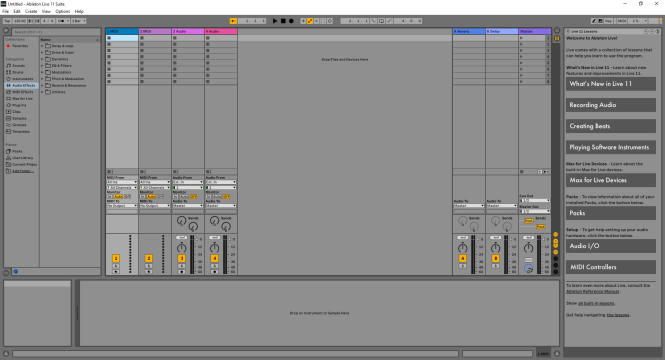The width and height of the screenshot is (665, 360).
Task: Toggle the computer MIDI keyboard button
Action: (600, 21)
